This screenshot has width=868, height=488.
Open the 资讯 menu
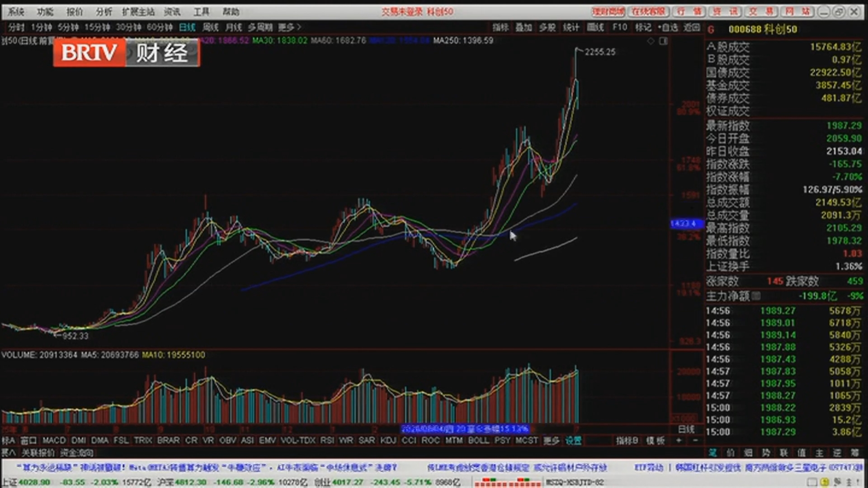coord(172,12)
